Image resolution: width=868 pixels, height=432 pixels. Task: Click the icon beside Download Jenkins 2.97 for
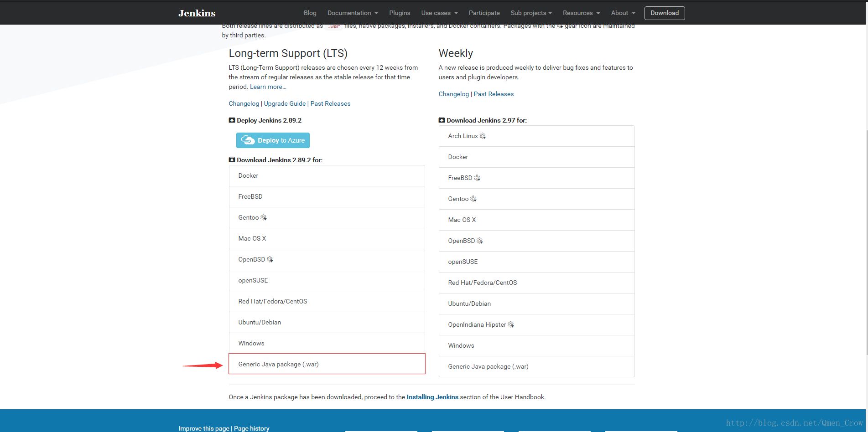(442, 120)
